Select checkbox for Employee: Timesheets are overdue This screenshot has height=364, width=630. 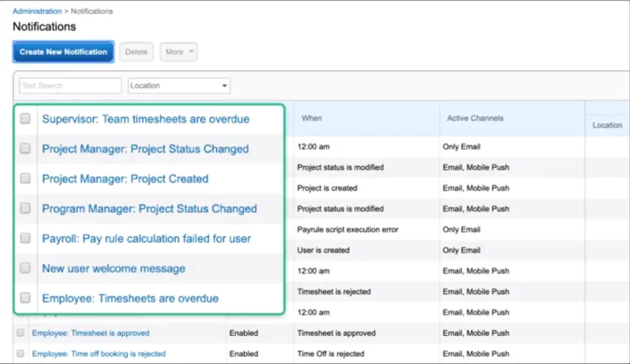25,298
